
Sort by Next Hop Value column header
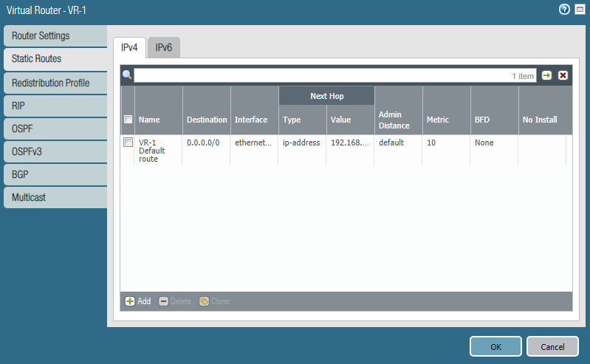(x=350, y=120)
